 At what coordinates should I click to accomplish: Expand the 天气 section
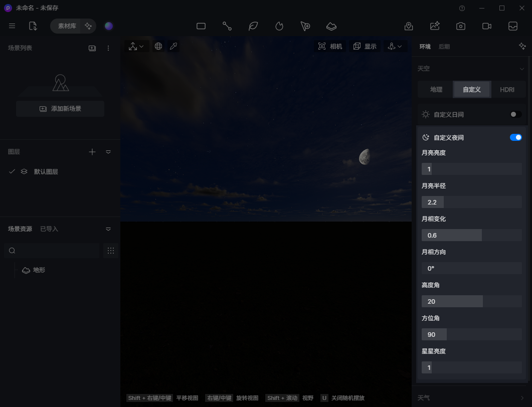(x=471, y=397)
